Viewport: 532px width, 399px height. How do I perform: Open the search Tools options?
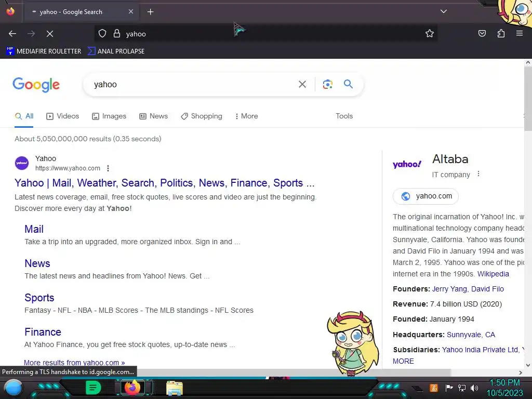pyautogui.click(x=344, y=116)
